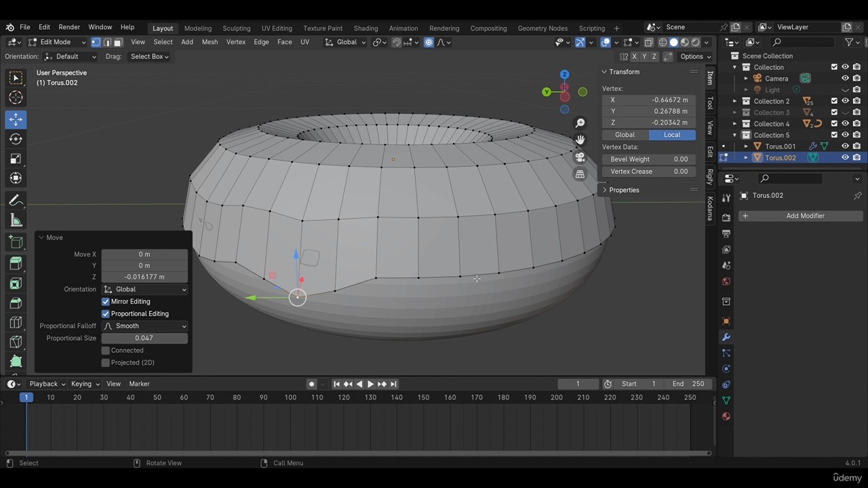Hide Torus.002 in viewport
This screenshot has height=488, width=868.
pos(845,158)
